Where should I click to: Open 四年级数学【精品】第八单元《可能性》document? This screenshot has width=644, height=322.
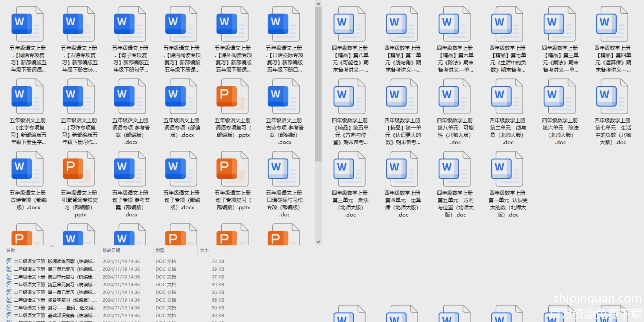(x=350, y=24)
